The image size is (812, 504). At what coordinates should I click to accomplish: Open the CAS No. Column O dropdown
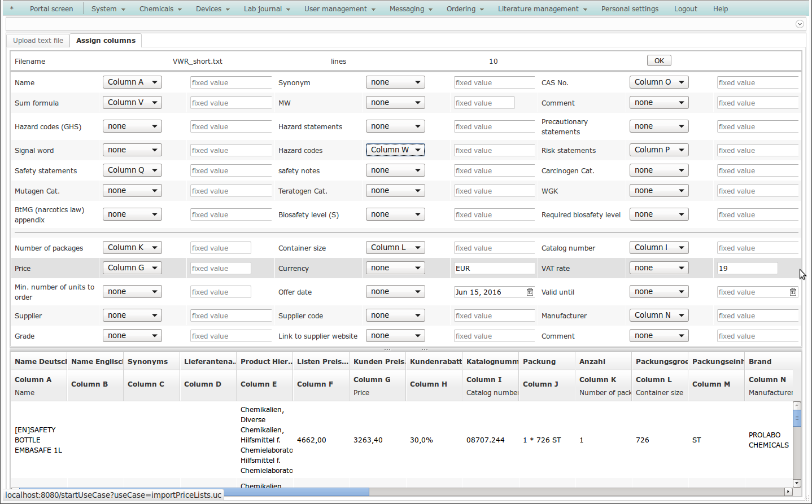point(659,82)
